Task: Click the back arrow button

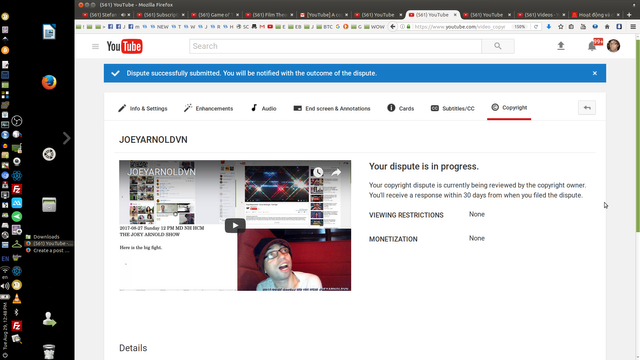Action: [x=587, y=108]
